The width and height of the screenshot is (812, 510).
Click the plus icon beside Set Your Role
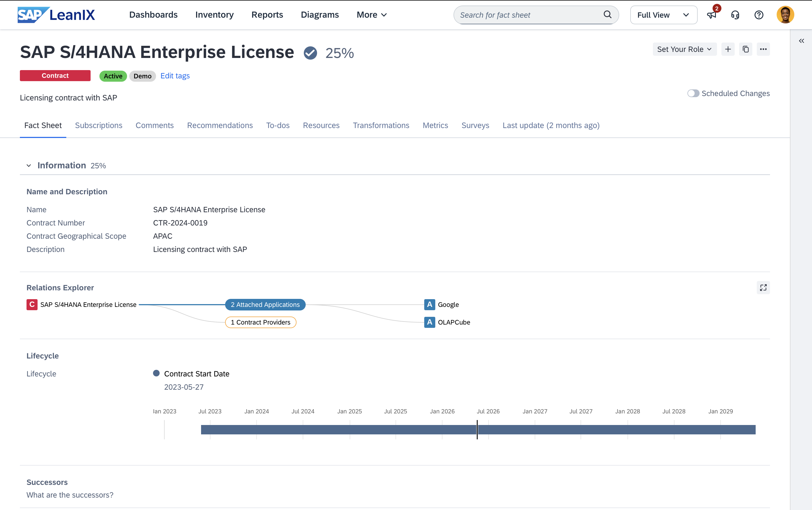coord(728,49)
